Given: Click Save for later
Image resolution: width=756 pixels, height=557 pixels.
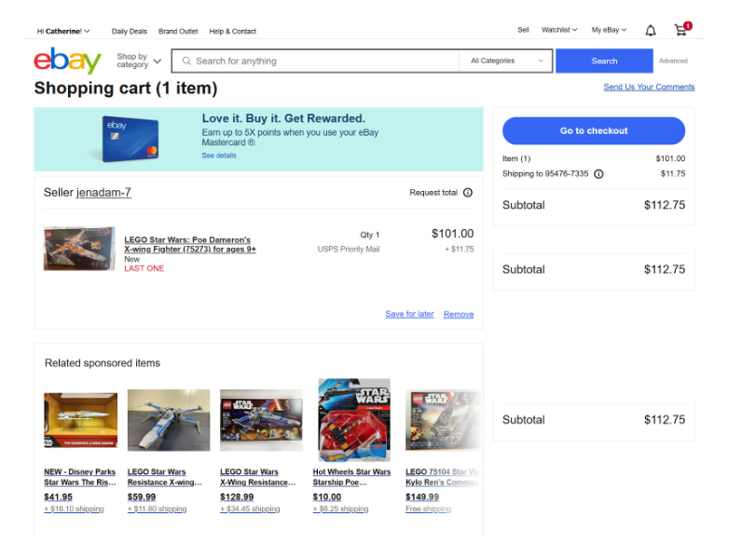Looking at the screenshot, I should click(x=409, y=314).
